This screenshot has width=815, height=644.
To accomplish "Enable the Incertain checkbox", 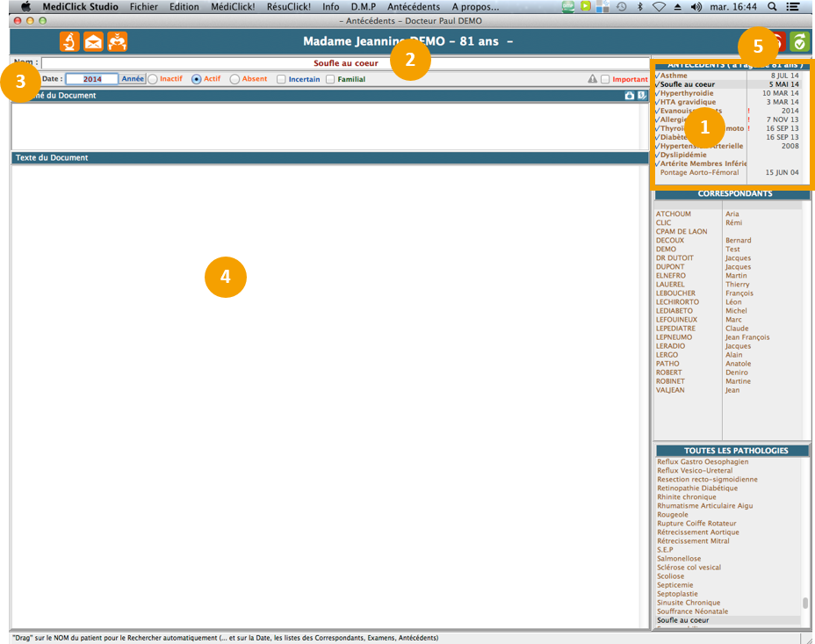I will click(281, 79).
